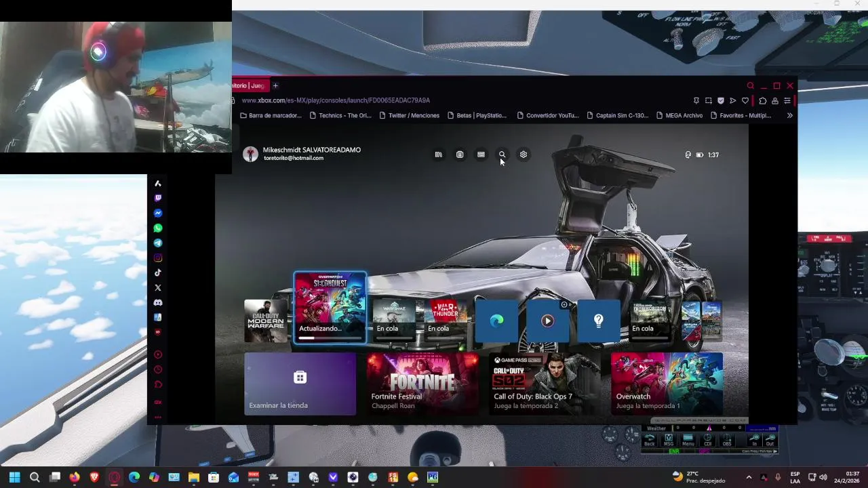The width and height of the screenshot is (868, 488).
Task: Click the ad-blocker shield icon
Action: tap(721, 100)
